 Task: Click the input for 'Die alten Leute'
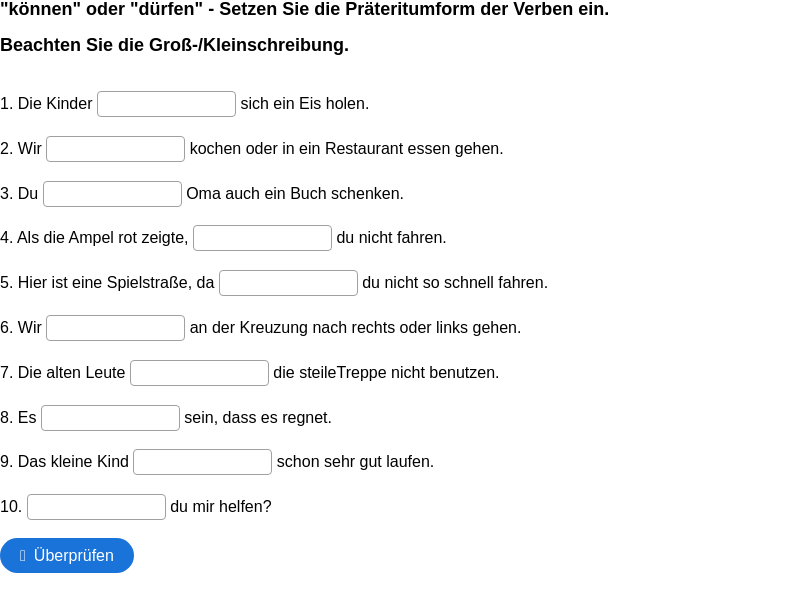tap(199, 372)
